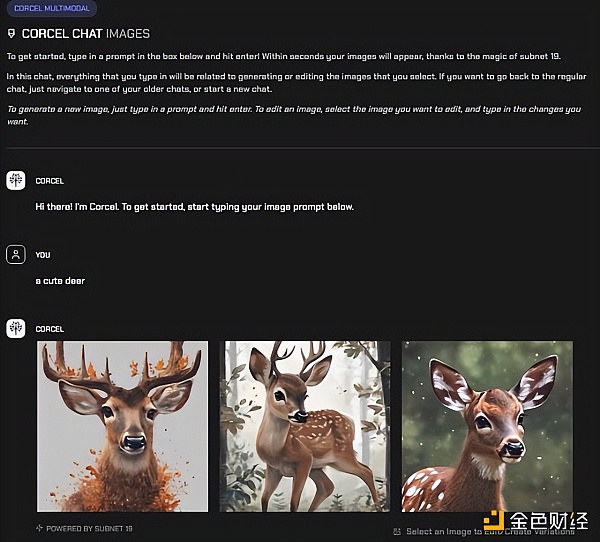Click the italic instructions about generating images
This screenshot has height=542, width=600.
click(294, 115)
